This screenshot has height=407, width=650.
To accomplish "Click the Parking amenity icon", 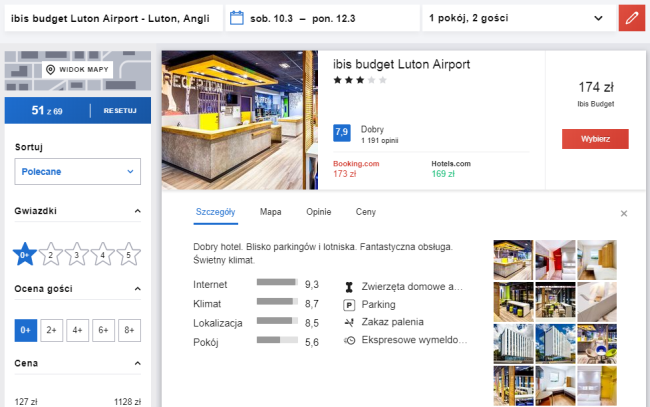I will point(349,305).
